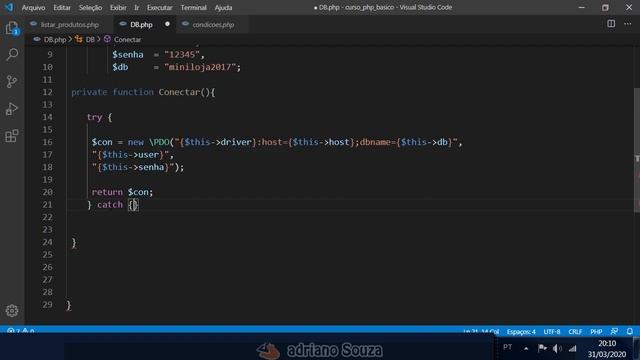Click '$this->senha' on line 18

pyautogui.click(x=133, y=167)
